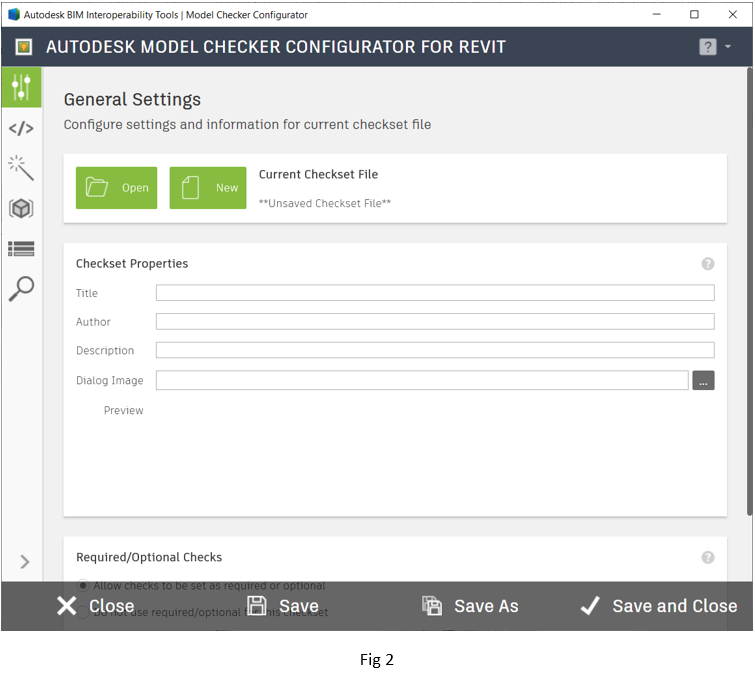Click the Description input field
The width and height of the screenshot is (755, 677).
[x=435, y=350]
